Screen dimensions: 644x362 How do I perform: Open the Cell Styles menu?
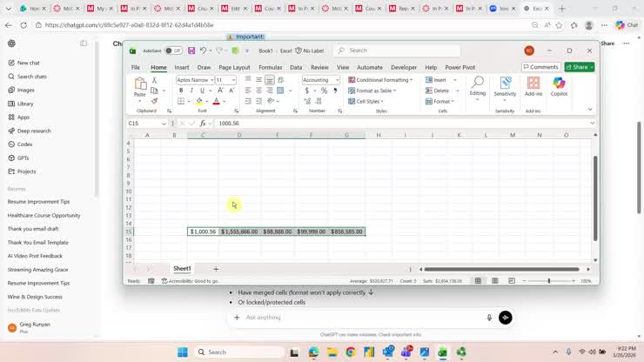[366, 101]
